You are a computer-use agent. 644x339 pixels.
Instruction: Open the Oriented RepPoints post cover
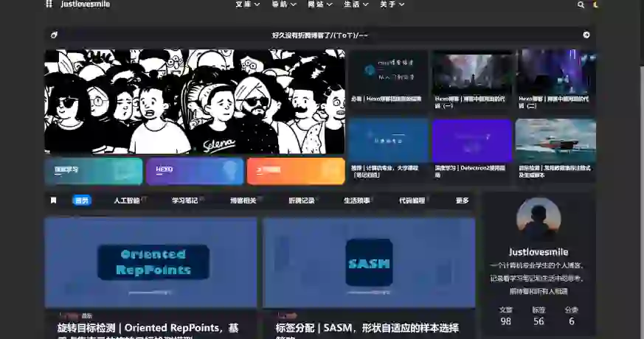click(x=150, y=262)
